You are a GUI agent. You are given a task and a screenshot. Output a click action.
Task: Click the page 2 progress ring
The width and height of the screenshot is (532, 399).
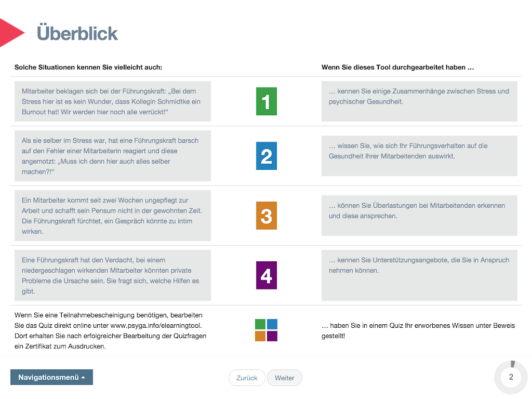[x=511, y=377]
